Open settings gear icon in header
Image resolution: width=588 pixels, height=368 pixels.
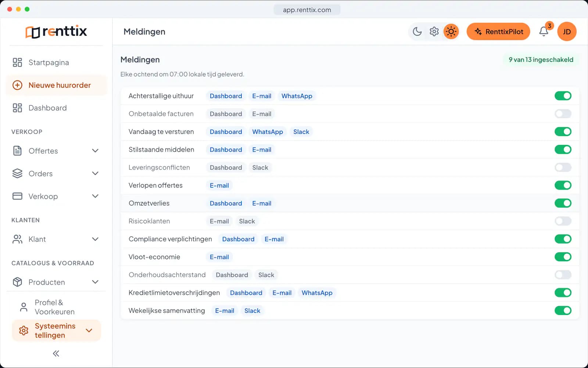click(x=434, y=32)
